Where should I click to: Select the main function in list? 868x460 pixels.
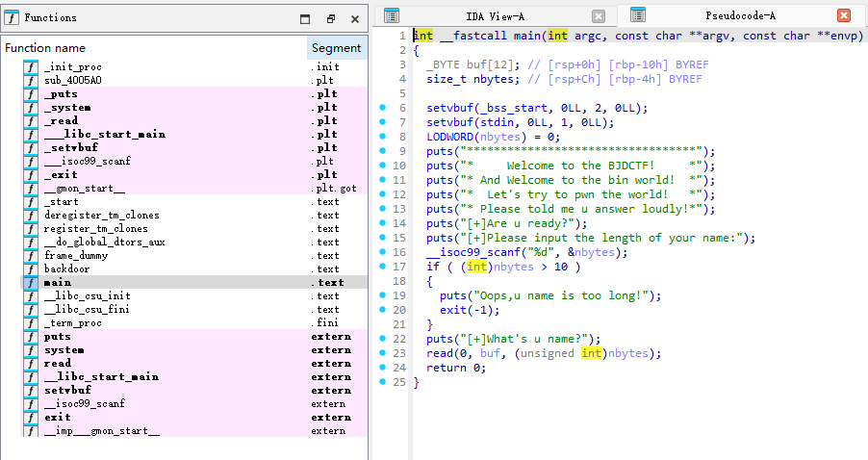[x=58, y=283]
